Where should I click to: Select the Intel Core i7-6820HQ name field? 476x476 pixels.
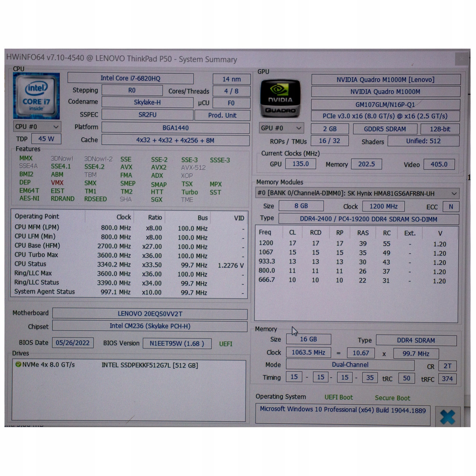(131, 78)
